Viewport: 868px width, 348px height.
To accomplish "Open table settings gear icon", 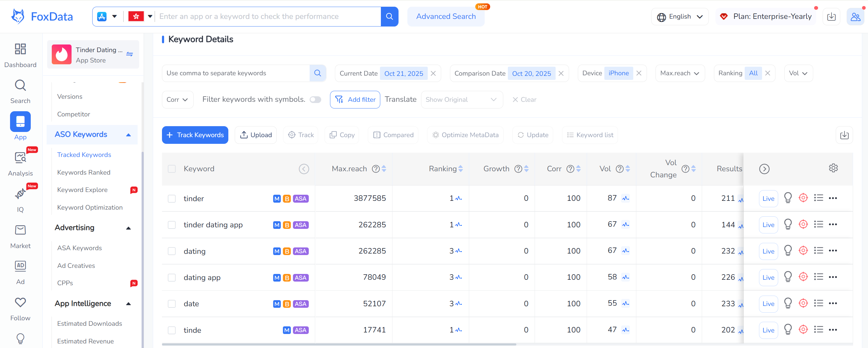I will (833, 168).
